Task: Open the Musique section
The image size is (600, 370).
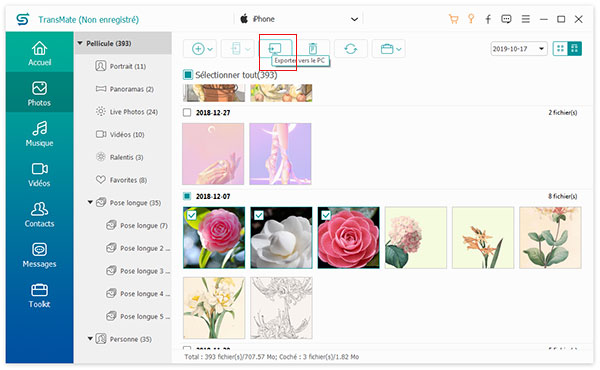Action: (39, 134)
